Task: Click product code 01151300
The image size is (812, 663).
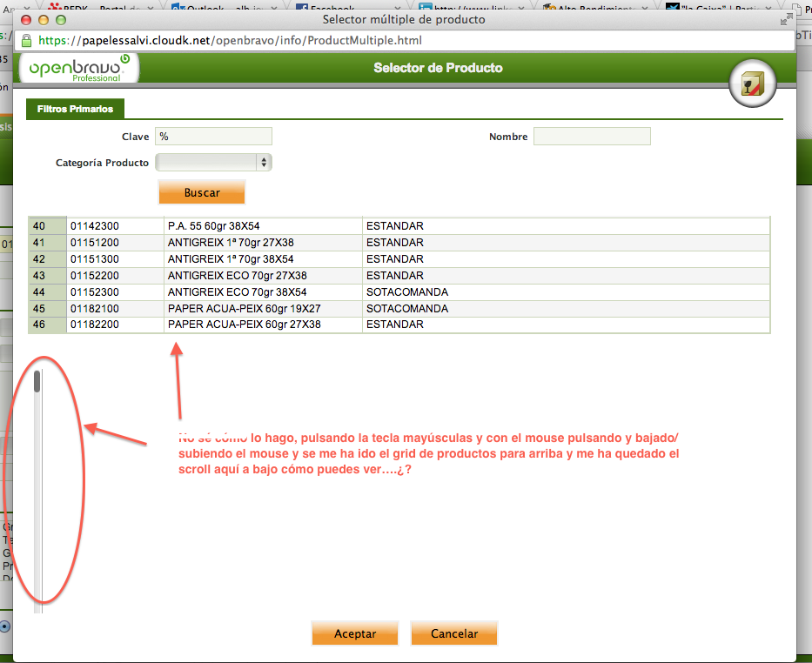Action: point(95,259)
